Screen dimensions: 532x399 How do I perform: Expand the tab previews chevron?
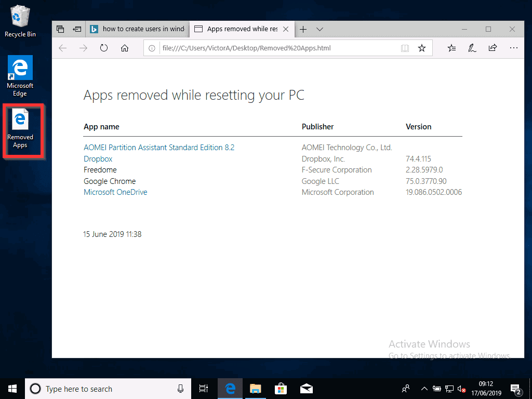click(320, 29)
